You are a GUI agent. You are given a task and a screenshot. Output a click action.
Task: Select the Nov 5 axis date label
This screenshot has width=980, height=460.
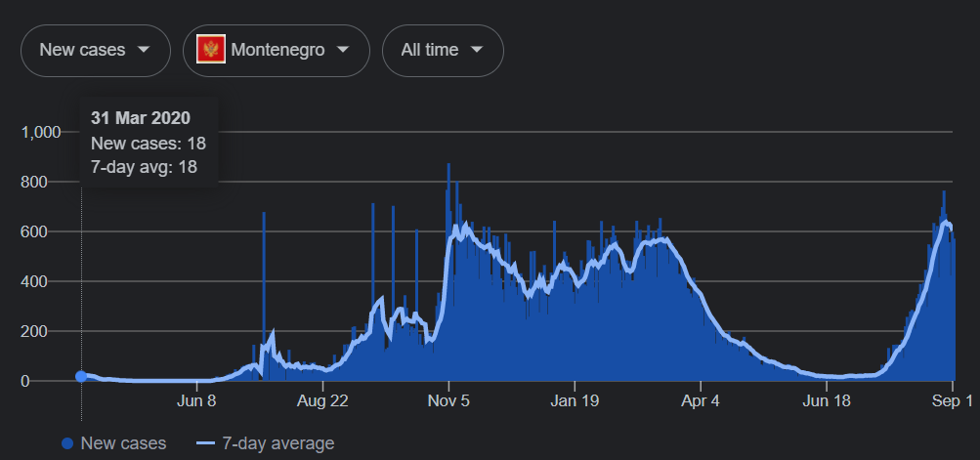[448, 400]
